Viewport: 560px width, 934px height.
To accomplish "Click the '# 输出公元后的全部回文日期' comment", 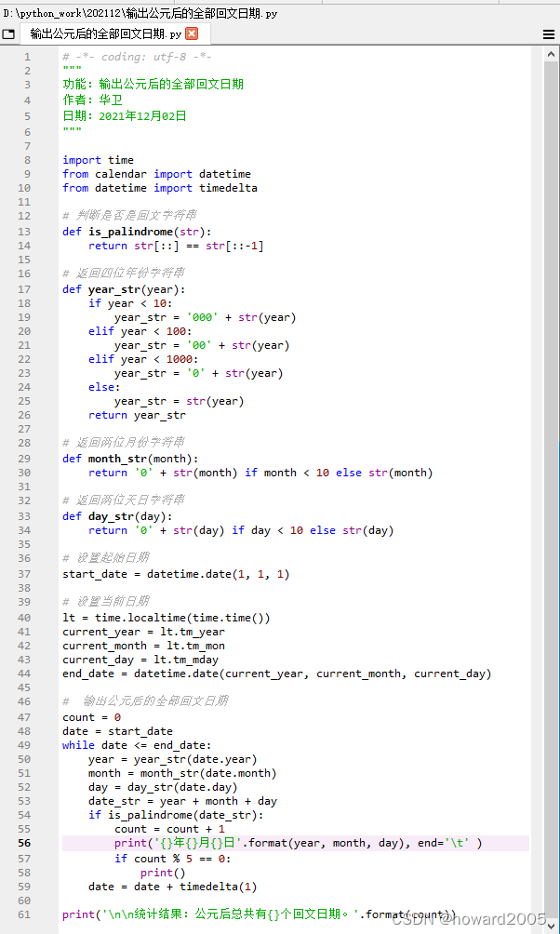I will tap(145, 701).
